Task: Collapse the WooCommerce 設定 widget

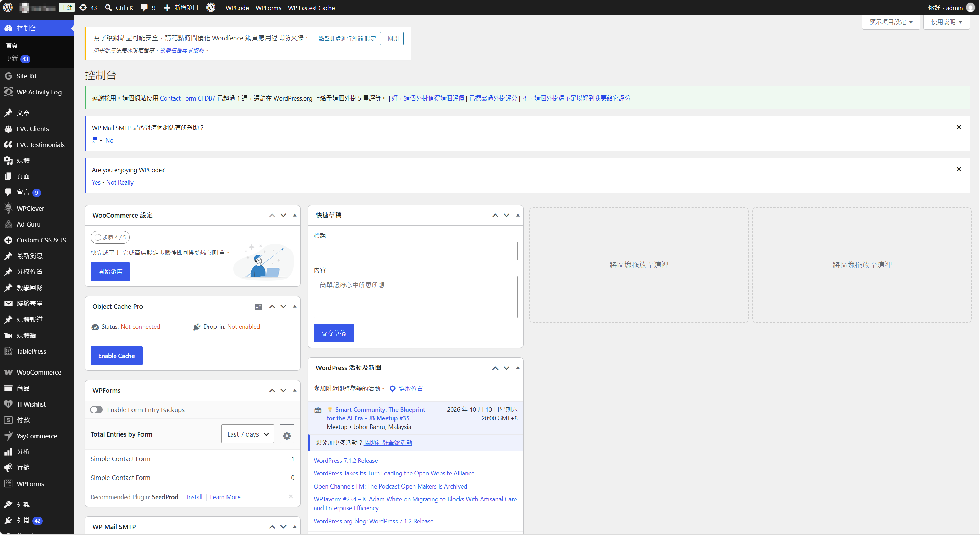Action: [294, 216]
